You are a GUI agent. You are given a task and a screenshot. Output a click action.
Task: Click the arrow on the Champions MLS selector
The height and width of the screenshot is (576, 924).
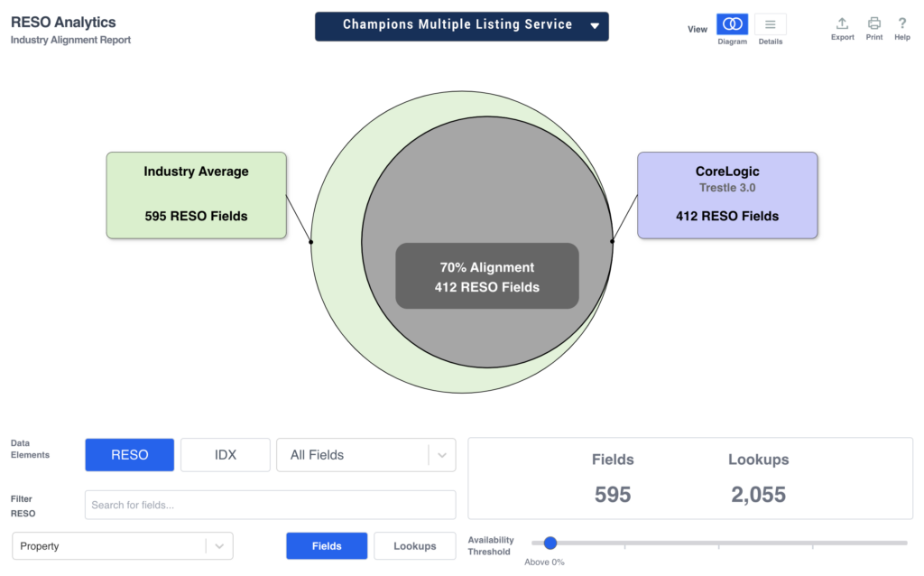coord(595,26)
